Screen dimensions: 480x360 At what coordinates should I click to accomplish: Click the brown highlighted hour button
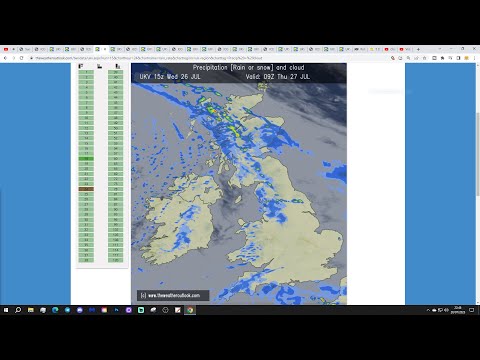(86, 189)
